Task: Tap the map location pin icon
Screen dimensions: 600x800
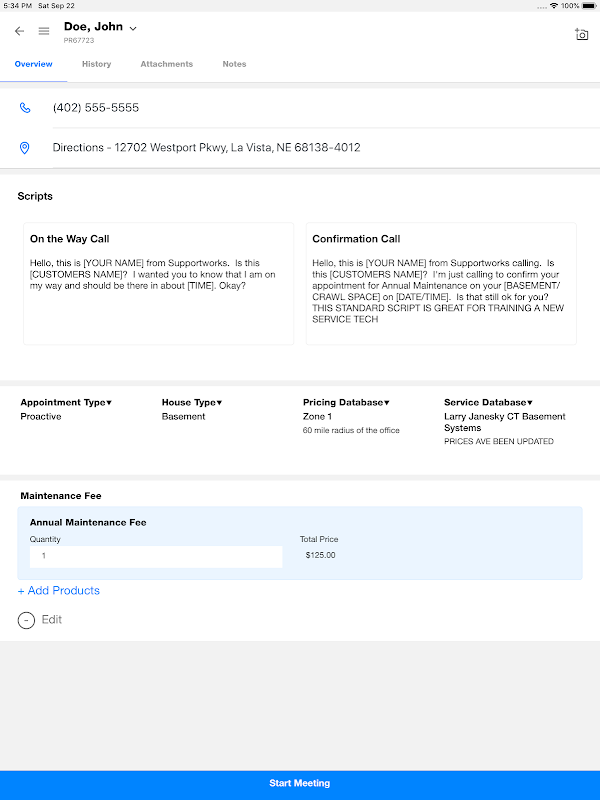Action: (25, 148)
